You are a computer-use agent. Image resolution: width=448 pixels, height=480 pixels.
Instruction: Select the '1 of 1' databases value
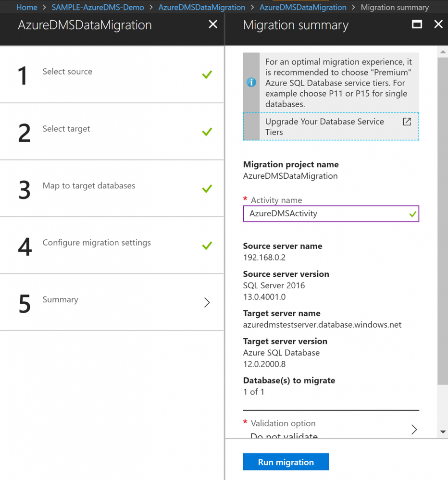pos(253,392)
